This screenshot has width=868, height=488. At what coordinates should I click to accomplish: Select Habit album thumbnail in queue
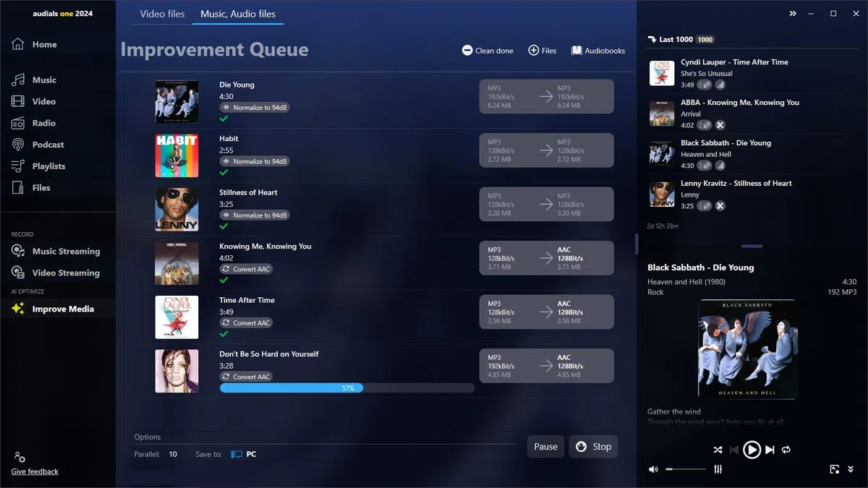[x=176, y=155]
